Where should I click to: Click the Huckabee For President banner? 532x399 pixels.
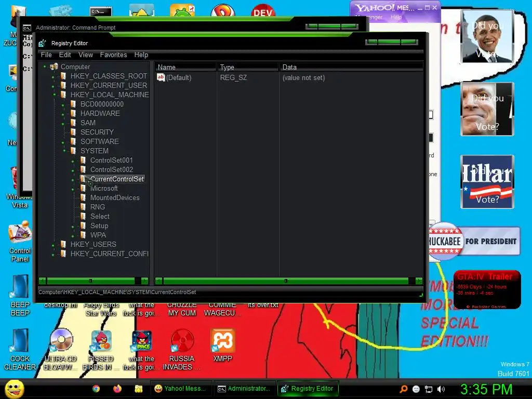click(473, 241)
